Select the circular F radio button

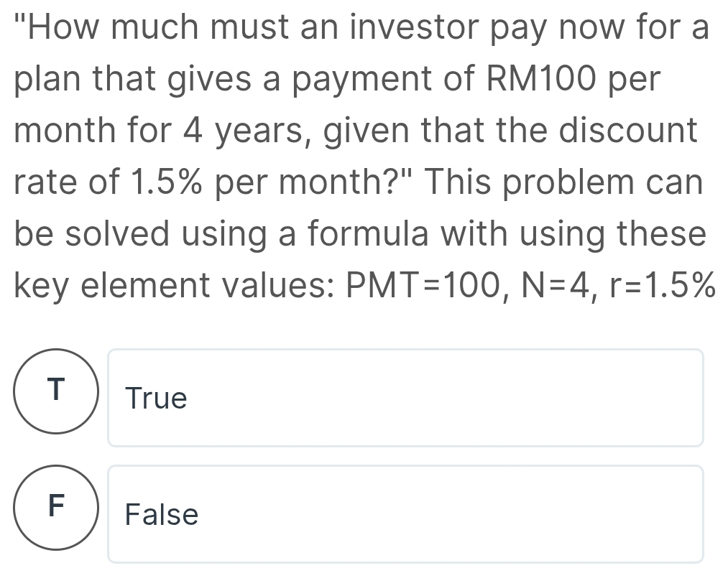[x=57, y=507]
